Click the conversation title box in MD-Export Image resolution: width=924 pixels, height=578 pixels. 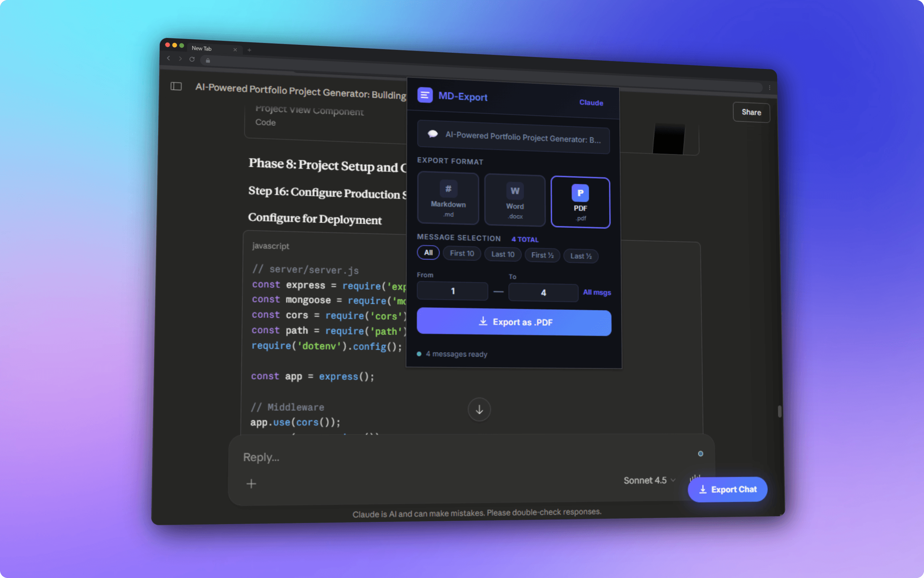[x=513, y=137]
